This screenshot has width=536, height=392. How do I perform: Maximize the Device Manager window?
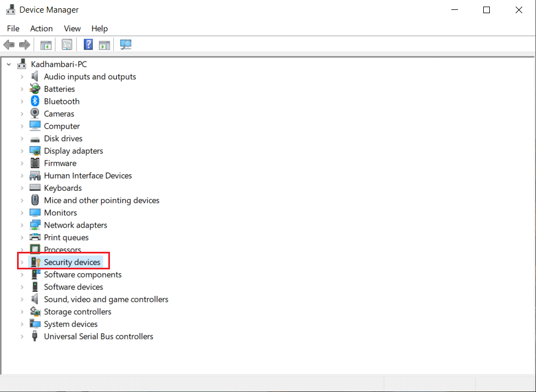coord(487,10)
